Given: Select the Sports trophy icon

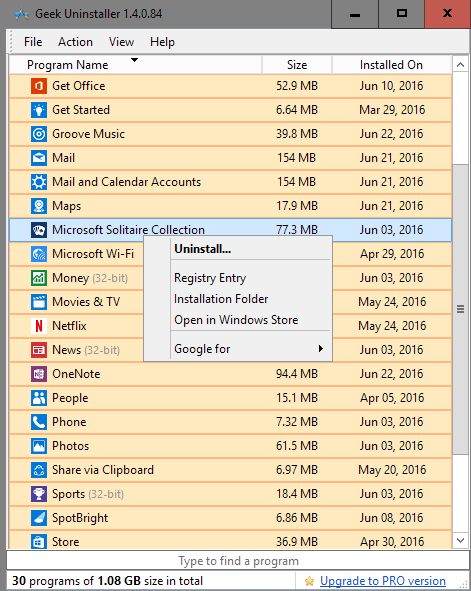Looking at the screenshot, I should (39, 494).
